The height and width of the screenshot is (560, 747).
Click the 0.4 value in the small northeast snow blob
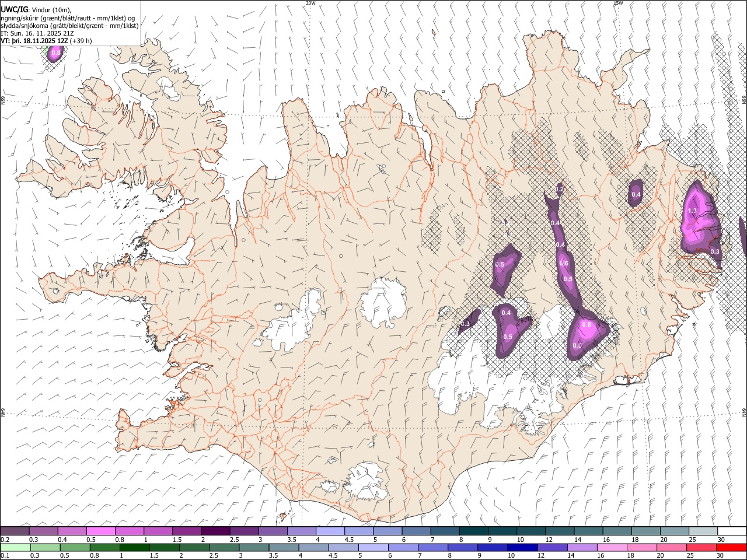point(636,195)
